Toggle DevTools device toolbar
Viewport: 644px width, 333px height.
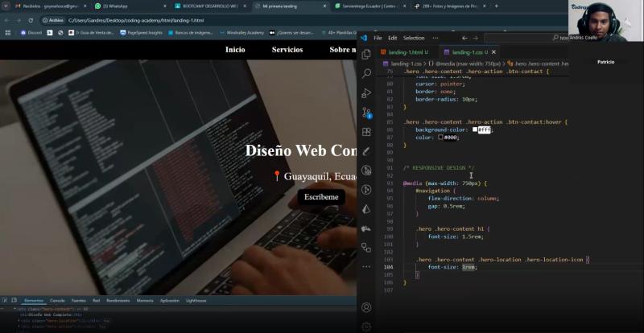pyautogui.click(x=14, y=300)
